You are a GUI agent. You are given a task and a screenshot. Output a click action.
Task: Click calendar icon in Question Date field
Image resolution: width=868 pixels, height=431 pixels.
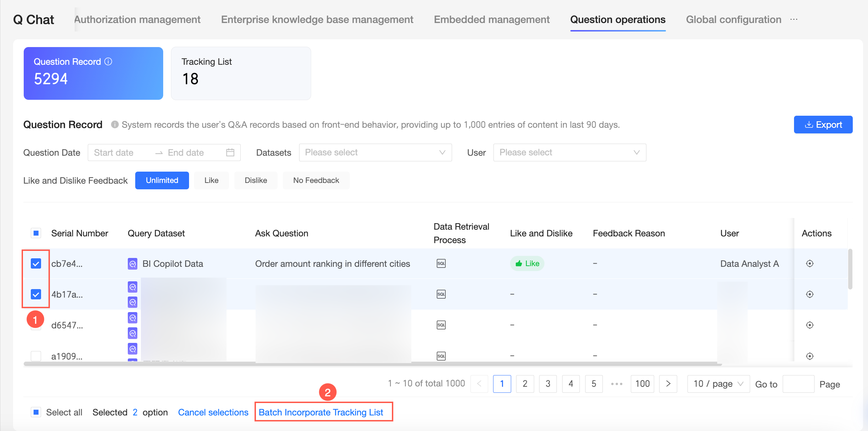point(230,153)
